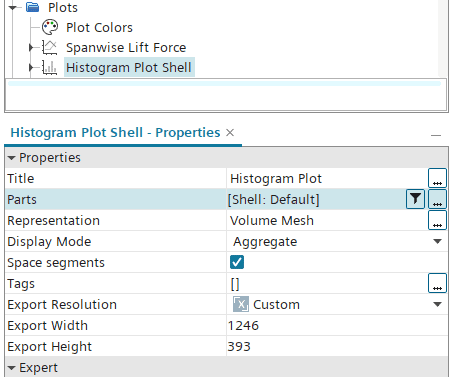Viewport: 453px width, 377px height.
Task: Click the horizontal scrollbar under tree
Action: [224, 83]
